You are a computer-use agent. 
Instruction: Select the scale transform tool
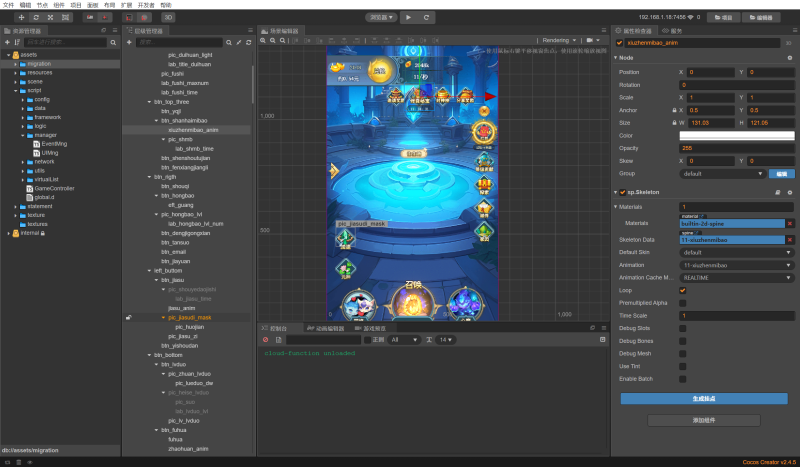point(51,17)
